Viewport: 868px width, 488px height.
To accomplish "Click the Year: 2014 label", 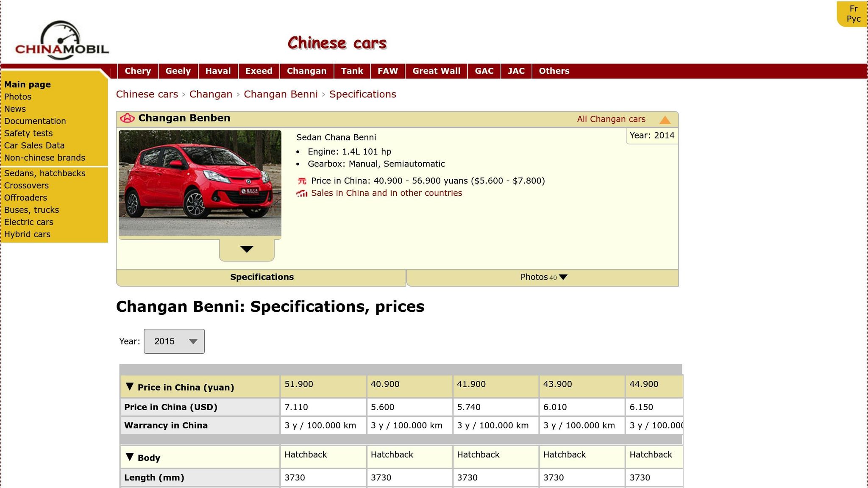I will point(652,136).
